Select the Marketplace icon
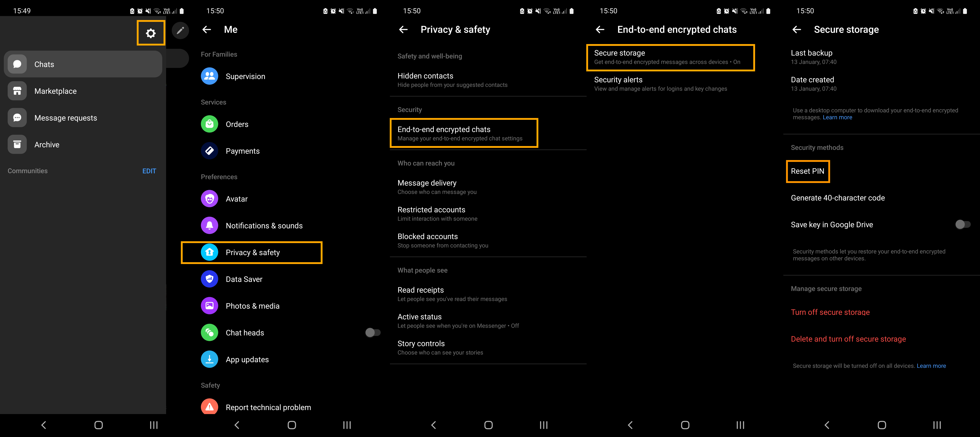The height and width of the screenshot is (437, 980). (17, 91)
